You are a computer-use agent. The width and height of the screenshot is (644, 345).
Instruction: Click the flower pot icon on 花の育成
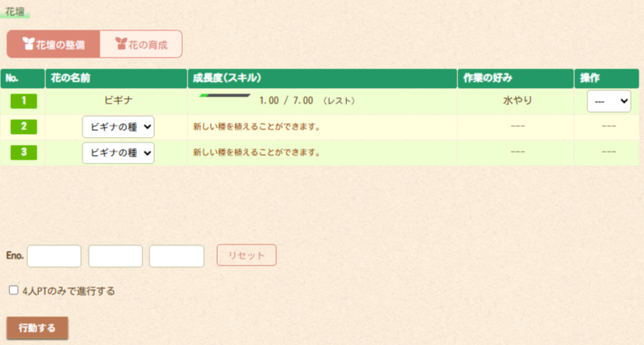(x=121, y=44)
